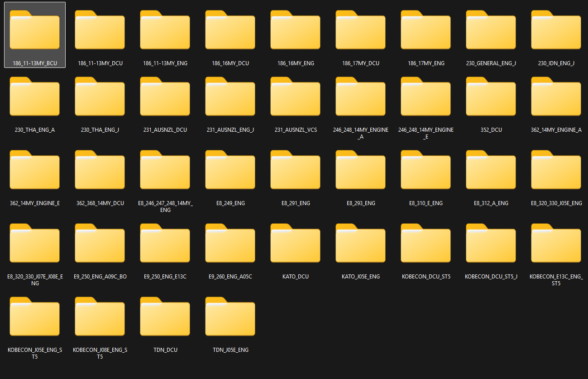
Task: Select the TDN_DCU folder icon
Action: click(x=165, y=316)
